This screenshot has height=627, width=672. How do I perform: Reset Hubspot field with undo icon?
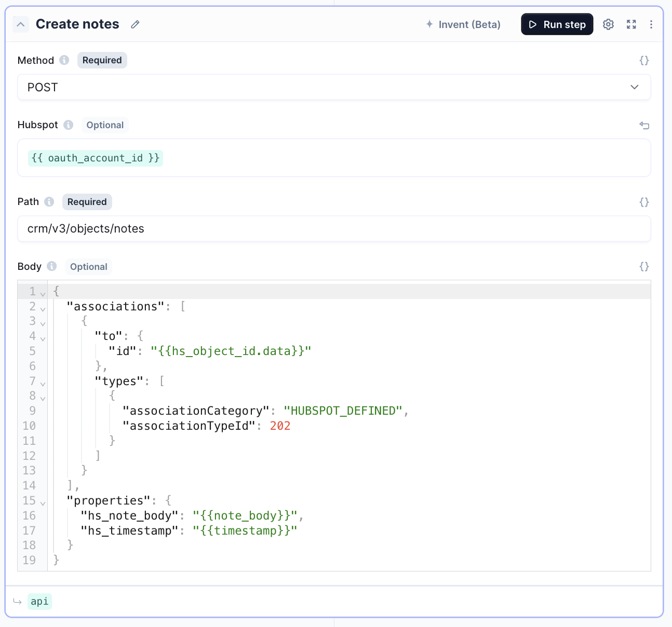[x=644, y=125]
